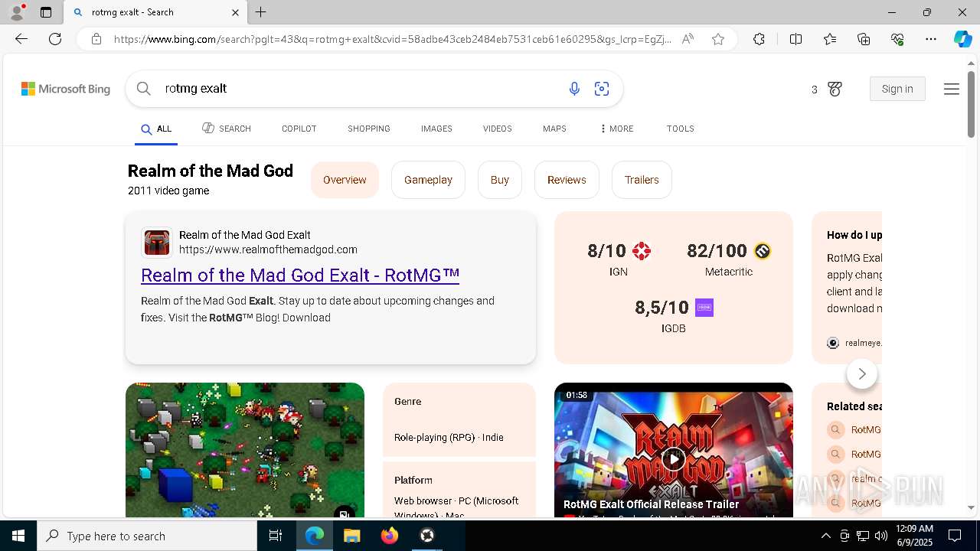Play the RotMG Exalt Official Release Trailer
The image size is (980, 551).
674,458
